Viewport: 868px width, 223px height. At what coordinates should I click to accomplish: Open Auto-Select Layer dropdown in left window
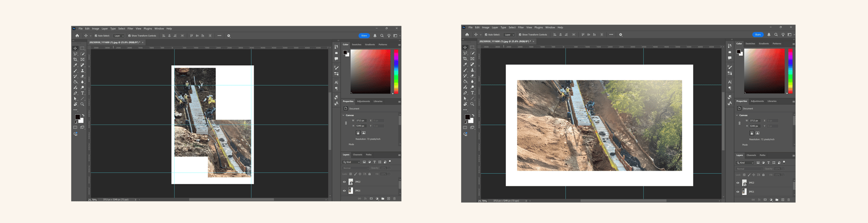[x=118, y=36]
